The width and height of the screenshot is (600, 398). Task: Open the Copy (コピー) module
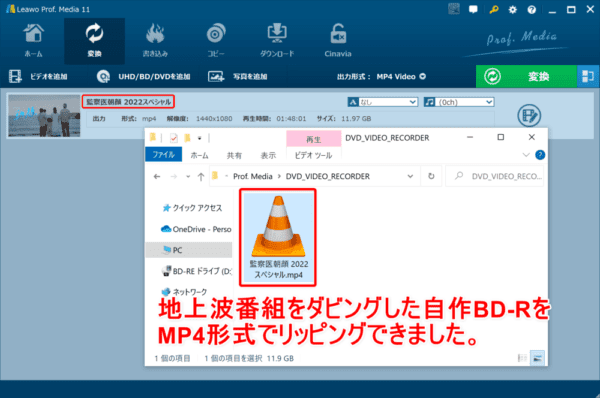[x=216, y=41]
